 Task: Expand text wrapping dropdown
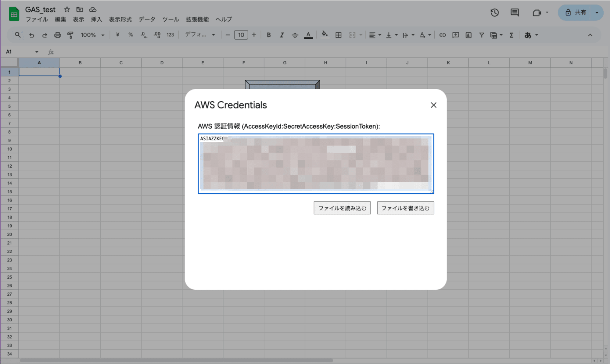(x=413, y=35)
